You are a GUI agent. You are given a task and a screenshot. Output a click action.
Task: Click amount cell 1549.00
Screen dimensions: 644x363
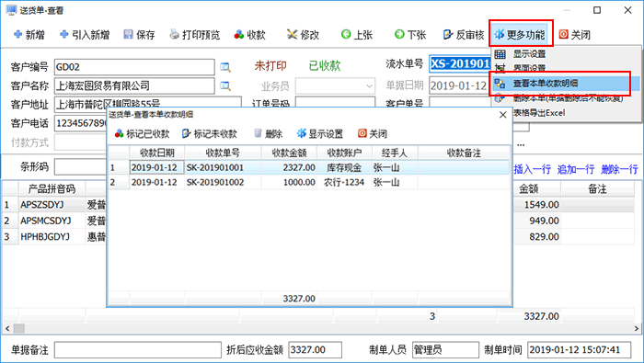pos(536,205)
